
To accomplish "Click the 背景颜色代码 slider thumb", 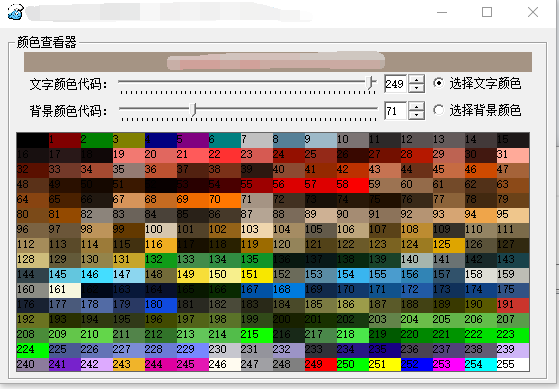I will 193,110.
